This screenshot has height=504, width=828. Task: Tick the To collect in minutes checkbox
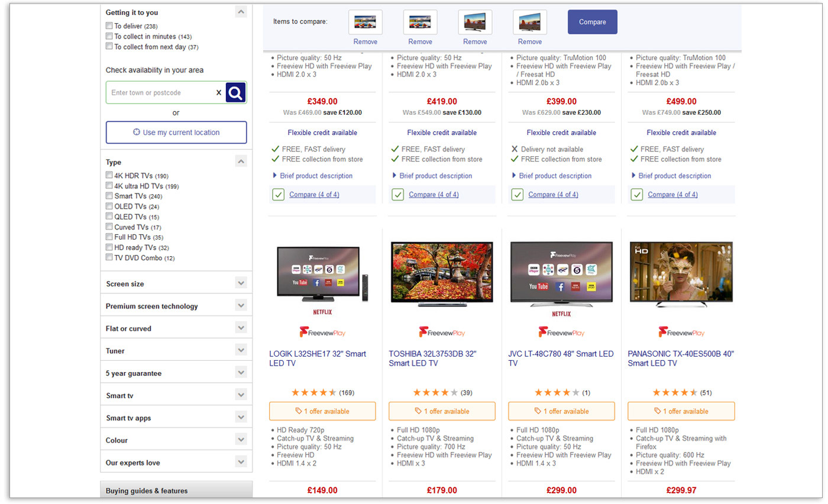pyautogui.click(x=109, y=36)
